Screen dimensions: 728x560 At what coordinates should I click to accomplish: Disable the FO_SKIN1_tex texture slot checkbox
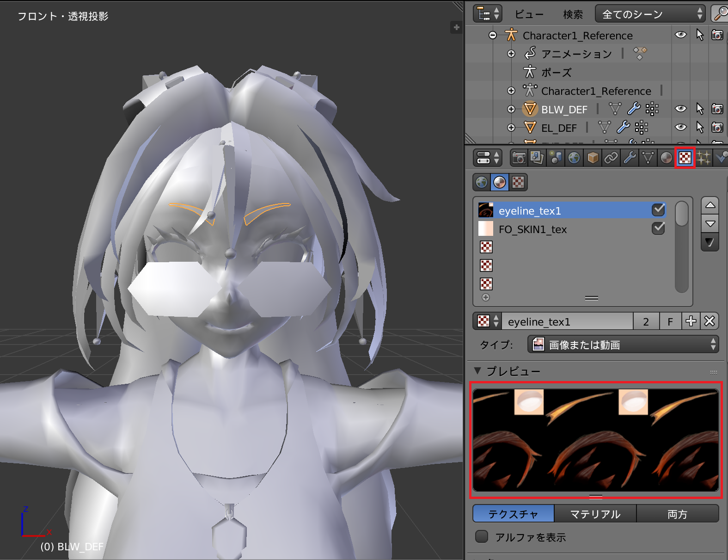click(658, 228)
